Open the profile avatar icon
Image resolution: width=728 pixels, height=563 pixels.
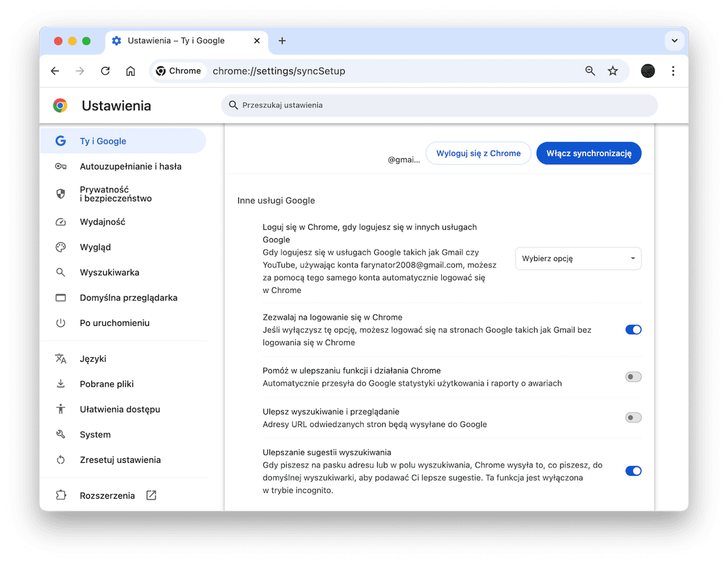pyautogui.click(x=648, y=71)
